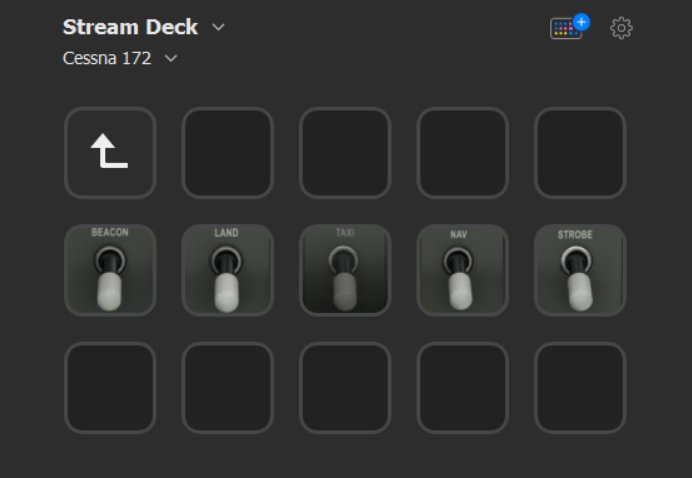
Task: Select the empty key below LAND switch
Action: (227, 388)
